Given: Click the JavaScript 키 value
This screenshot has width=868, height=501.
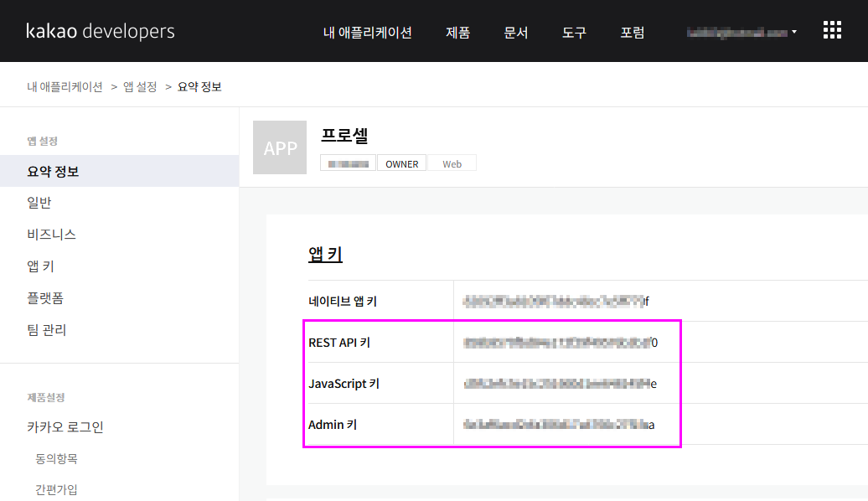Looking at the screenshot, I should pyautogui.click(x=561, y=384).
